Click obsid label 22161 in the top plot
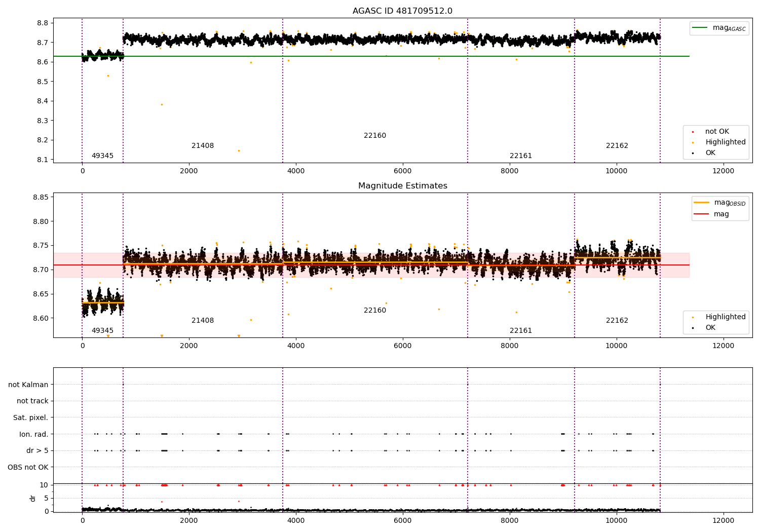The width and height of the screenshot is (760, 532). (521, 156)
